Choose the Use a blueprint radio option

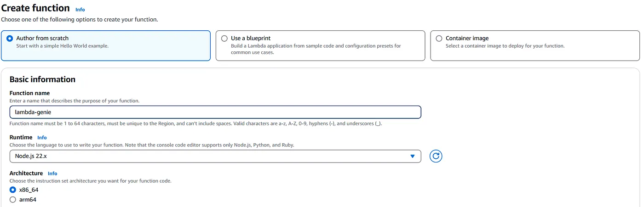[224, 39]
